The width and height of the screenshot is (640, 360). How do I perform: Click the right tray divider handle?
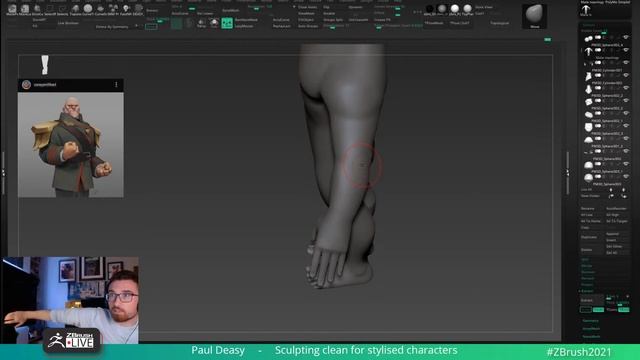567,173
